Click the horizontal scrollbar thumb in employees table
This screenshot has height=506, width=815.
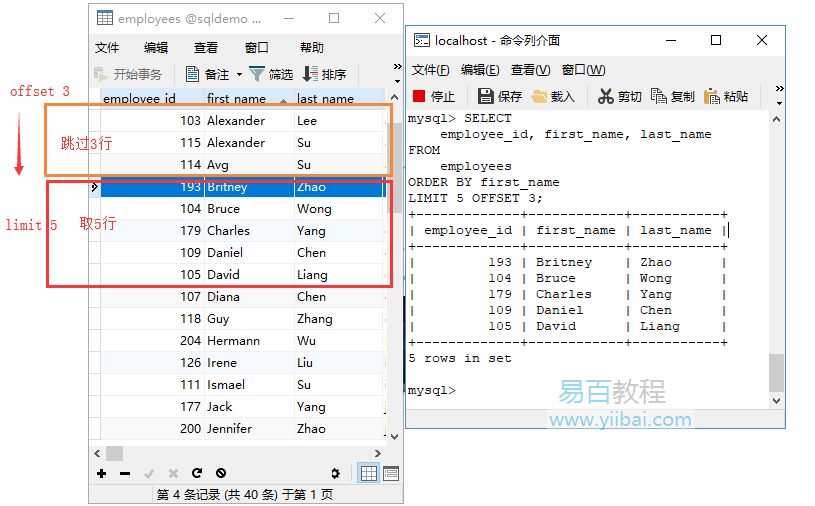(x=114, y=454)
